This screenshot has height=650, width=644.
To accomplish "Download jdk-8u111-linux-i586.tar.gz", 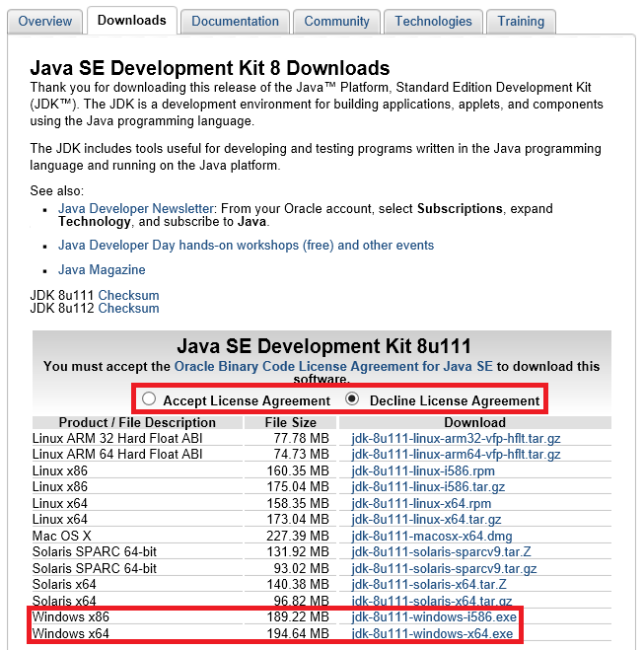I will [428, 486].
